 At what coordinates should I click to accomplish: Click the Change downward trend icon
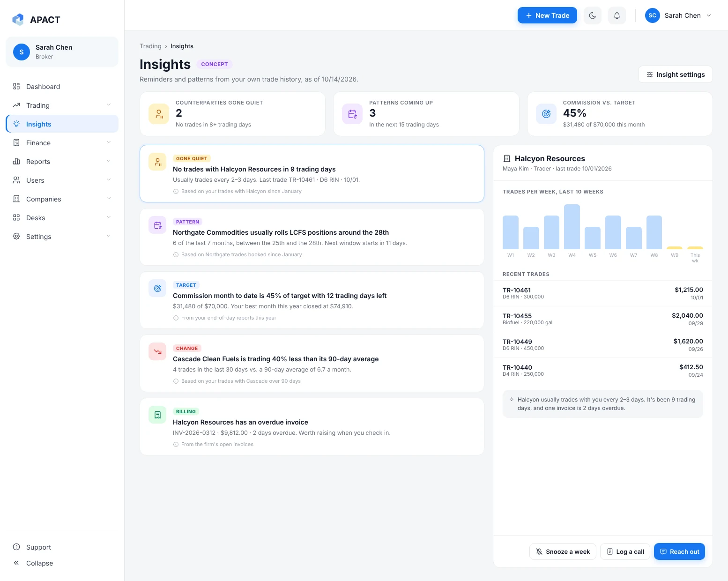(x=157, y=352)
